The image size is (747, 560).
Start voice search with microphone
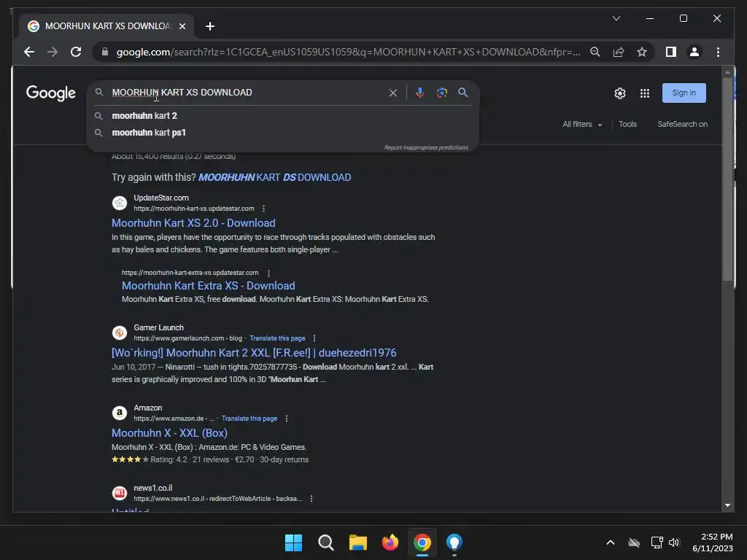(x=419, y=93)
